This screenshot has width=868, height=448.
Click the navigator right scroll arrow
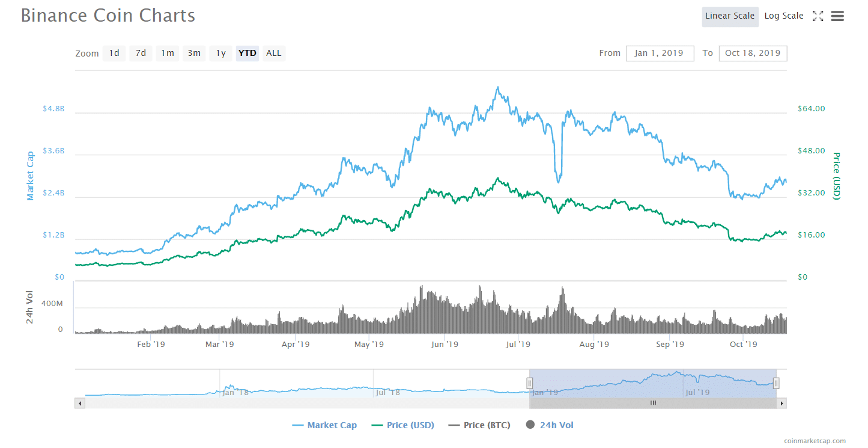click(x=782, y=403)
